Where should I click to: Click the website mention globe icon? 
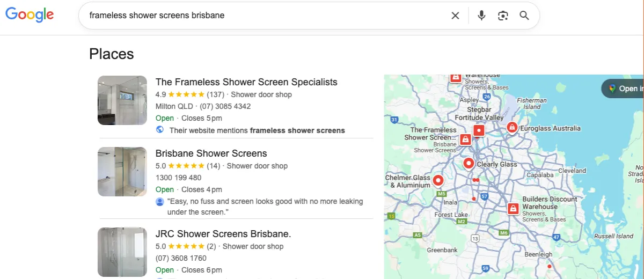160,130
